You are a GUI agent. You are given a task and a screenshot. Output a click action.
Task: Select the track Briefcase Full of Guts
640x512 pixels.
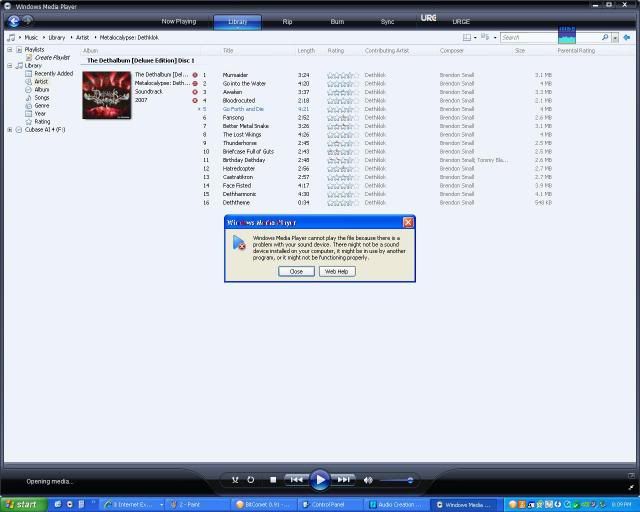click(x=248, y=151)
